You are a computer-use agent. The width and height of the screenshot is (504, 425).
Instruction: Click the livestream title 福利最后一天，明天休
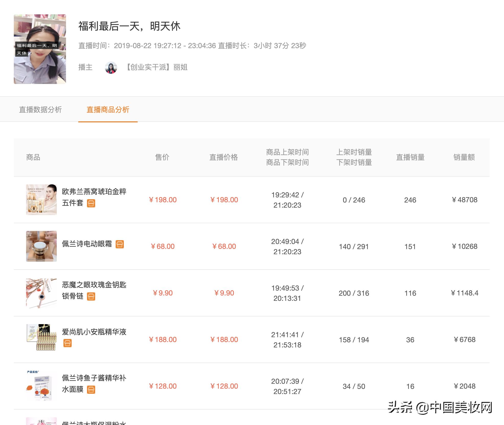tap(129, 26)
